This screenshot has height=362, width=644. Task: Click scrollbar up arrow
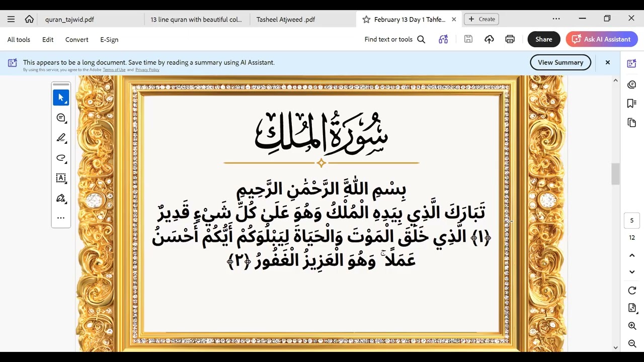click(615, 80)
